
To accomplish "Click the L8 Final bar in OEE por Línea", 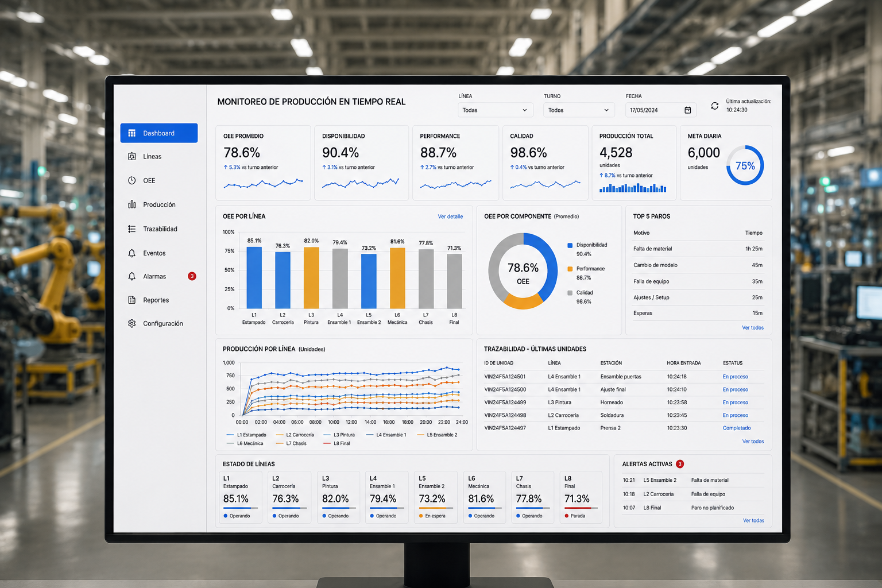I will tap(454, 281).
